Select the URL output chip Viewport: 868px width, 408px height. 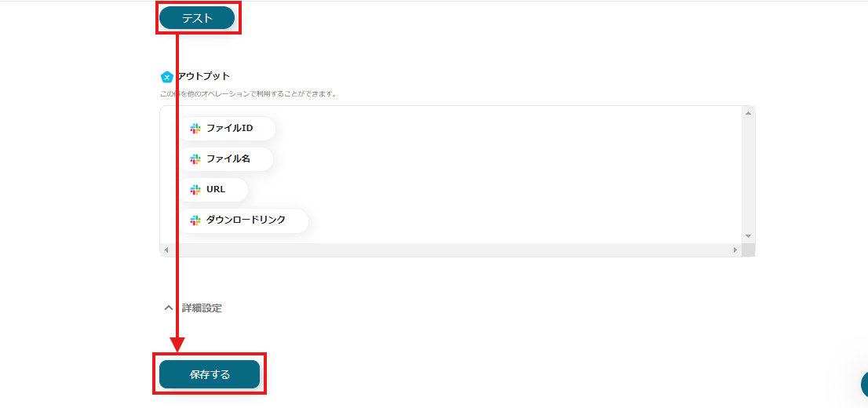click(x=213, y=190)
